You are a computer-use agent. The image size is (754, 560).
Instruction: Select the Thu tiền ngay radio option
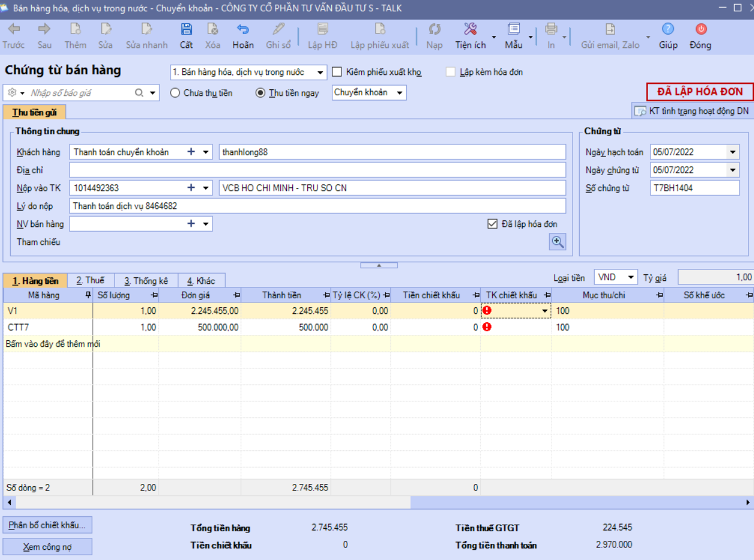click(x=261, y=93)
